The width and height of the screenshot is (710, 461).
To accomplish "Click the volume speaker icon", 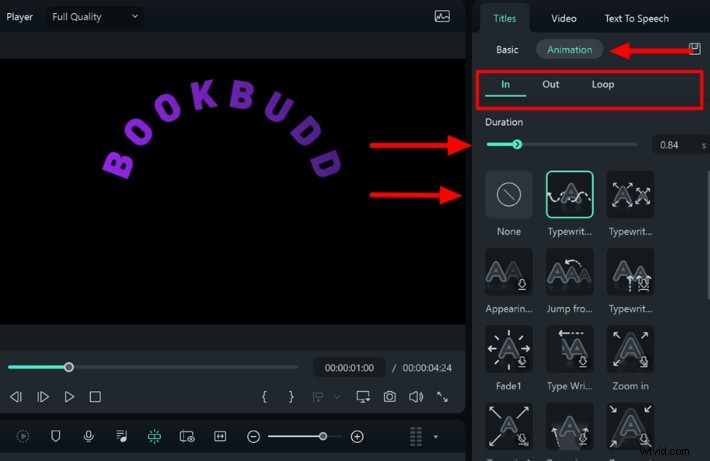I will click(416, 397).
